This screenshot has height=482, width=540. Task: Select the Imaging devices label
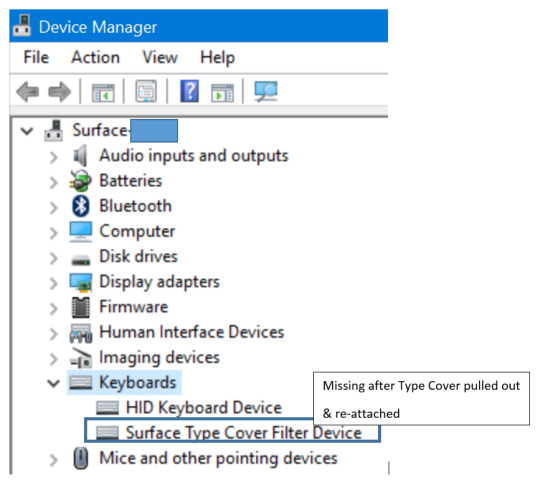tap(159, 358)
